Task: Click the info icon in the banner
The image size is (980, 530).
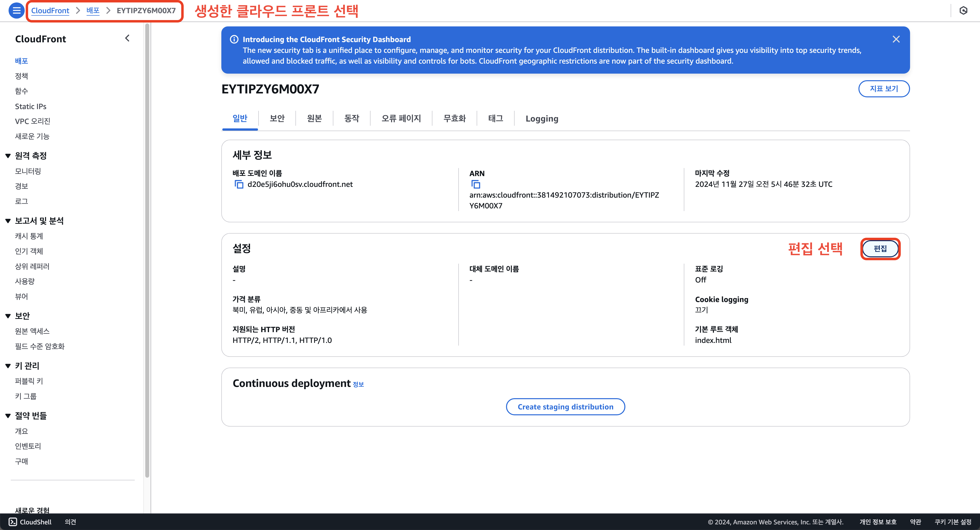Action: (234, 39)
